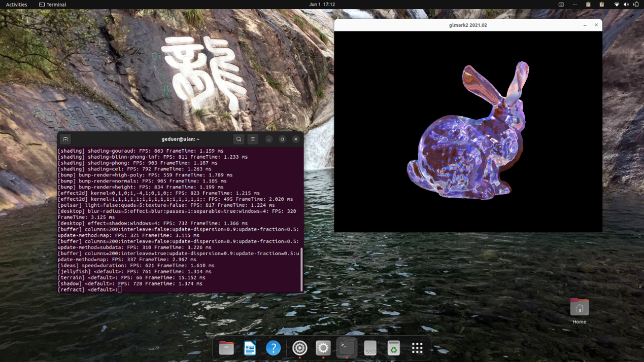Open Files from the dock
Image resolution: width=644 pixels, height=362 pixels.
point(226,348)
